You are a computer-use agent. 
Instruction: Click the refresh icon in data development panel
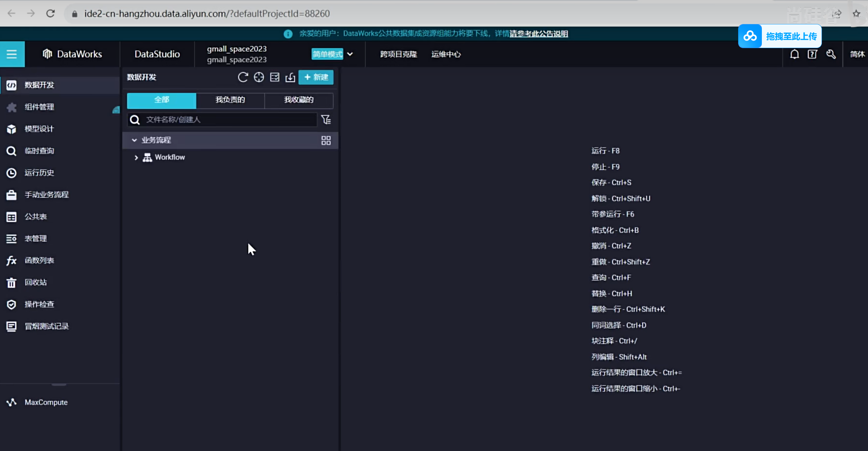[242, 77]
